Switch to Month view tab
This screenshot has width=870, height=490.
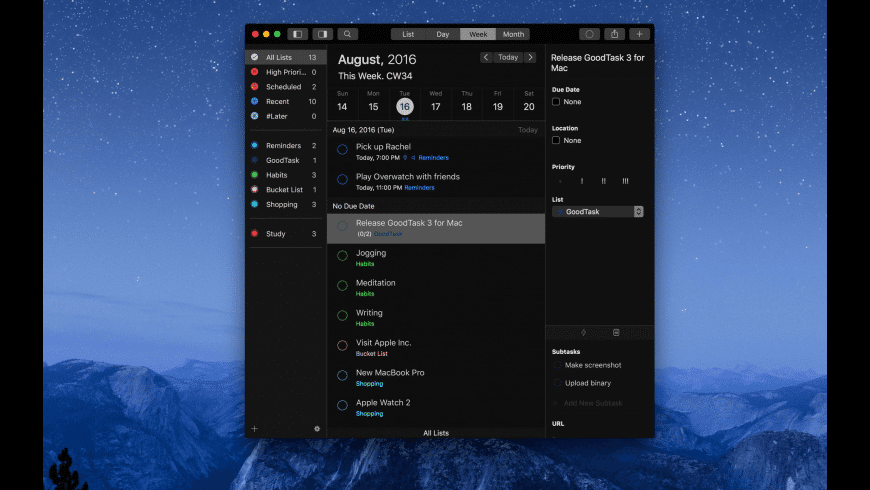point(512,34)
